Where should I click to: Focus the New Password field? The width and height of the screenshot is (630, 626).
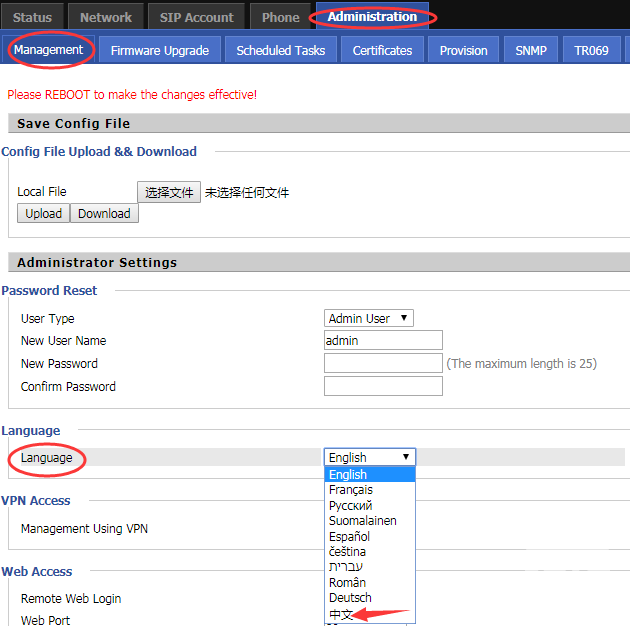383,363
